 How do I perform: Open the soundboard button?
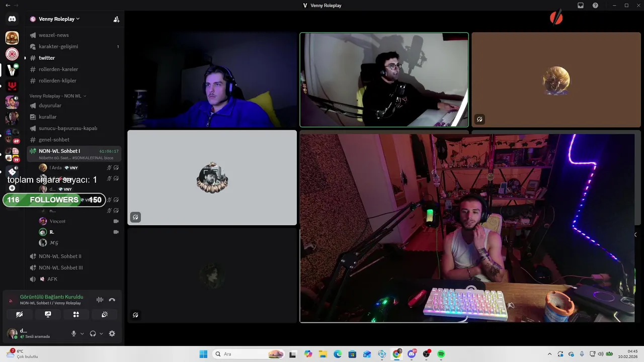[105, 314]
